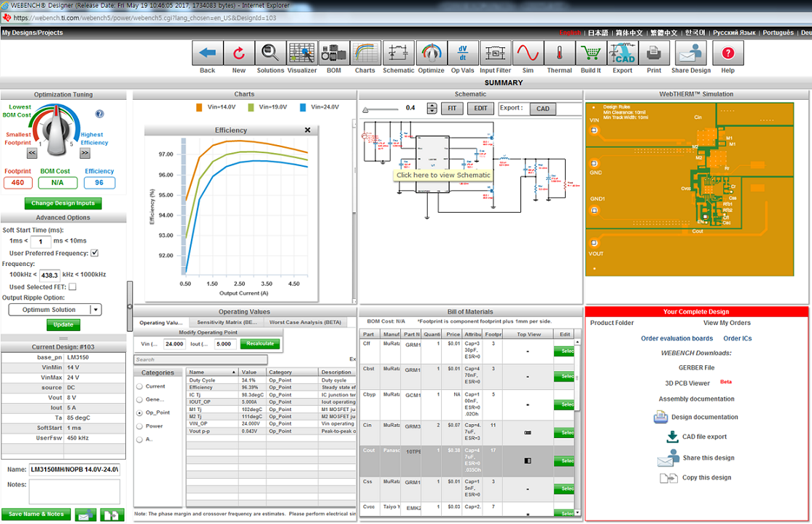
Task: Click the Back arrow toolbar icon
Action: pyautogui.click(x=208, y=52)
